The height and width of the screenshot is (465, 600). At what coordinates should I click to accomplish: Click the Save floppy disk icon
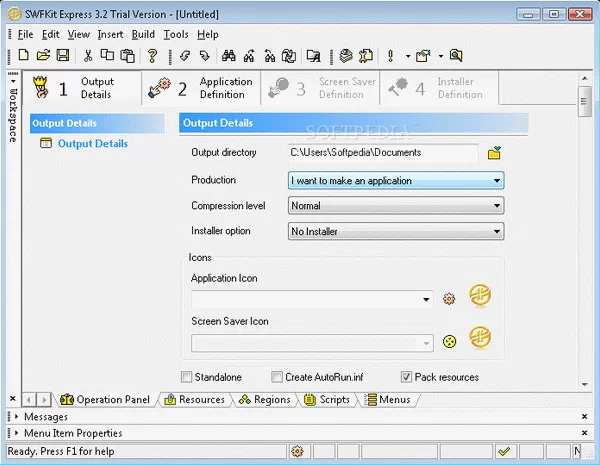click(63, 55)
